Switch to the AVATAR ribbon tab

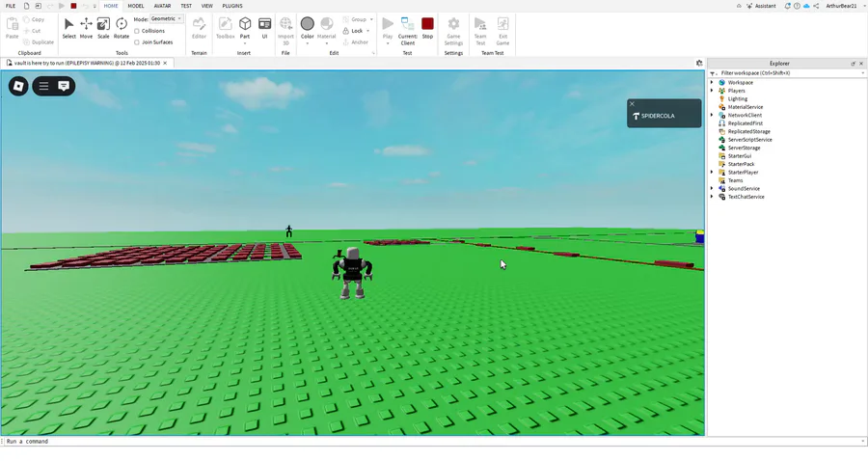[x=162, y=6]
